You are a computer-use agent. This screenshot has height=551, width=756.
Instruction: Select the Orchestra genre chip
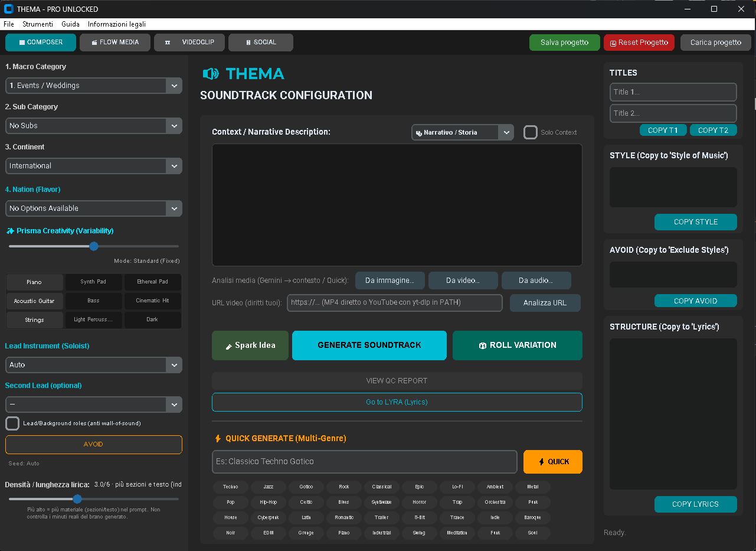pos(495,503)
